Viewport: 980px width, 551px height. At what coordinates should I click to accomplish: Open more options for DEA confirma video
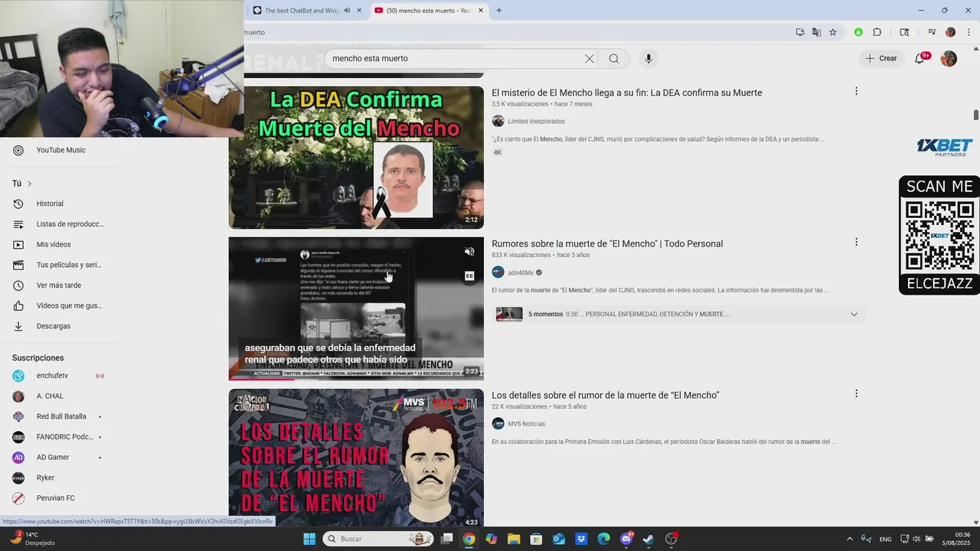tap(856, 91)
